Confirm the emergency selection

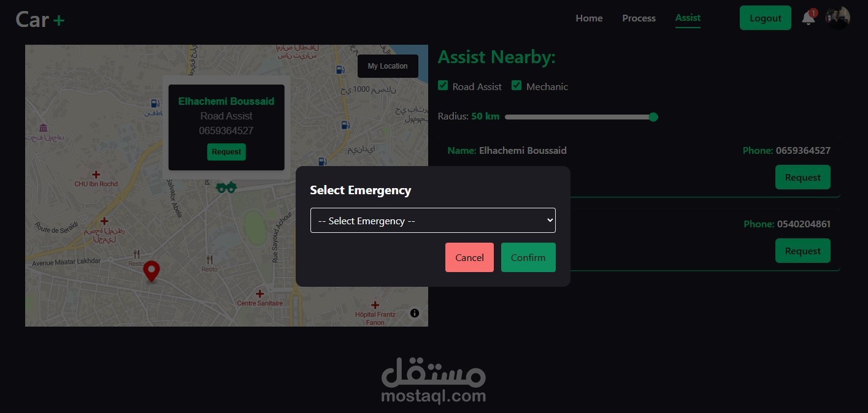click(528, 257)
